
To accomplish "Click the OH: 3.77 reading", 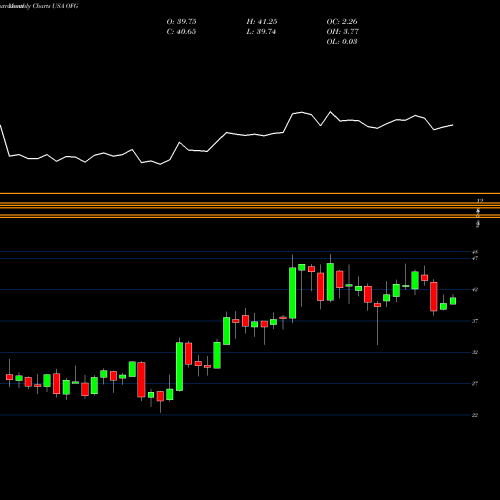I will coord(342,32).
